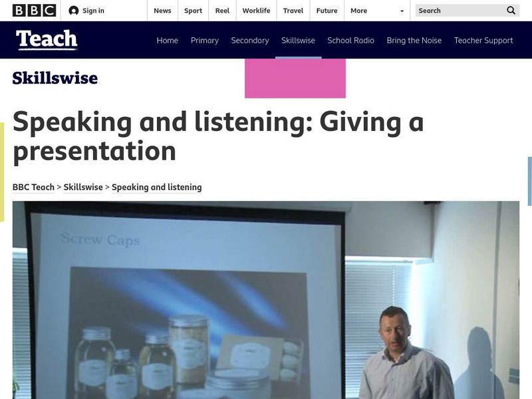
Task: Select Travel in BBC navigation
Action: [x=293, y=11]
